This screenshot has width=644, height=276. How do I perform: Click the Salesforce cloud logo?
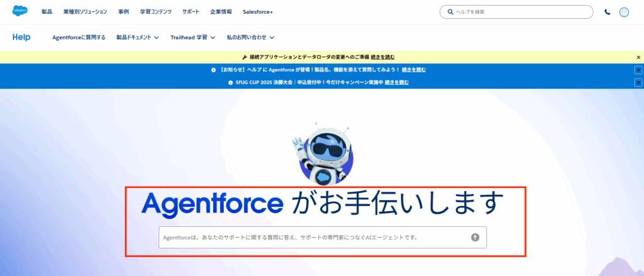20,11
